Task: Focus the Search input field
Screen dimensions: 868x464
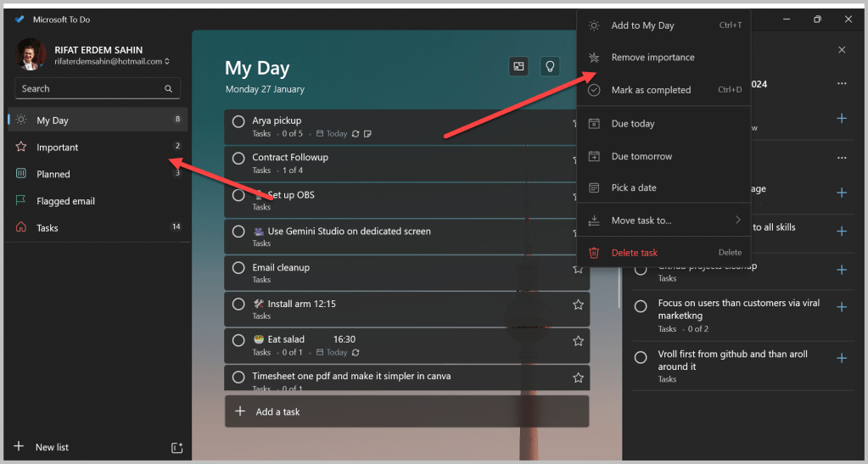Action: 98,88
